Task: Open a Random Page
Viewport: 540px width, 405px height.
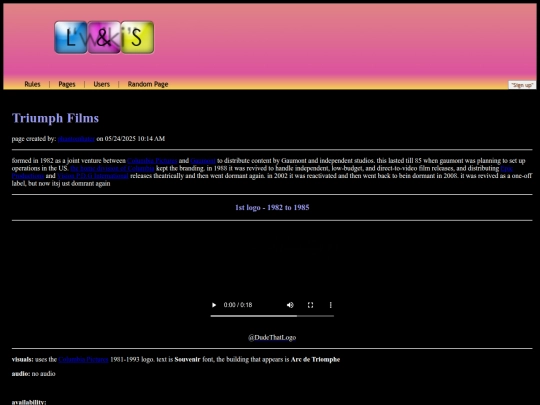Action: (148, 84)
